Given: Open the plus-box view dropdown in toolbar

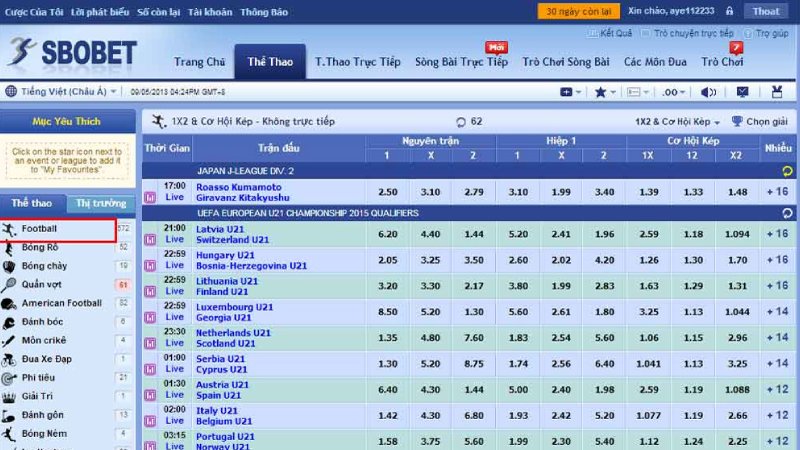Looking at the screenshot, I should click(570, 92).
